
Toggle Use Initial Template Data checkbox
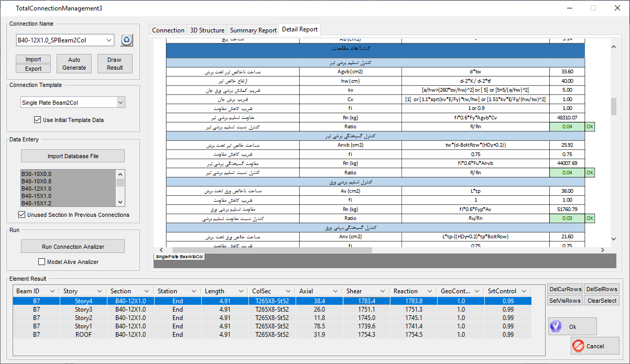pos(37,120)
